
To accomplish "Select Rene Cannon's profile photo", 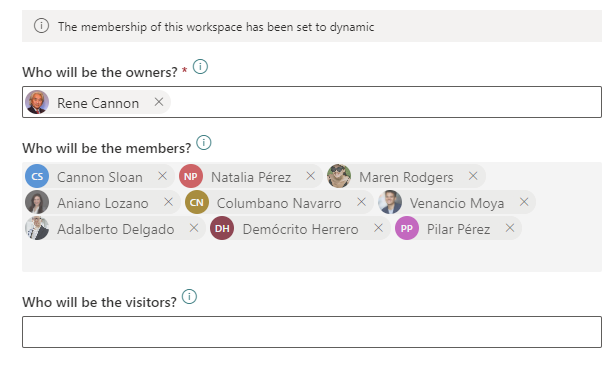I will click(37, 102).
